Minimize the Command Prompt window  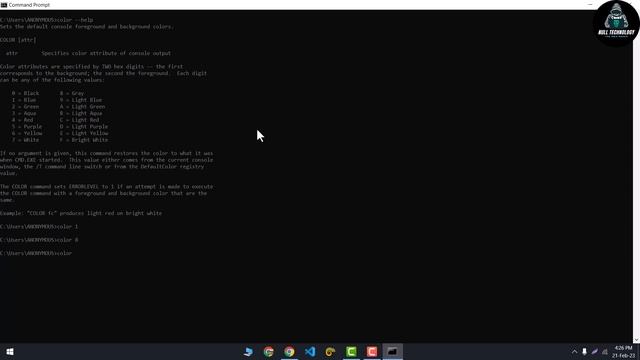click(x=590, y=4)
